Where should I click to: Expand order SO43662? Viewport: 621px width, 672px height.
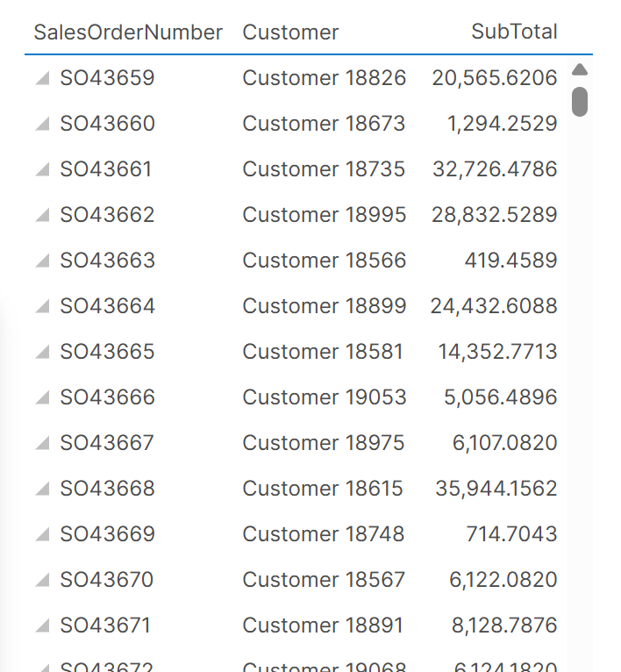pyautogui.click(x=42, y=216)
